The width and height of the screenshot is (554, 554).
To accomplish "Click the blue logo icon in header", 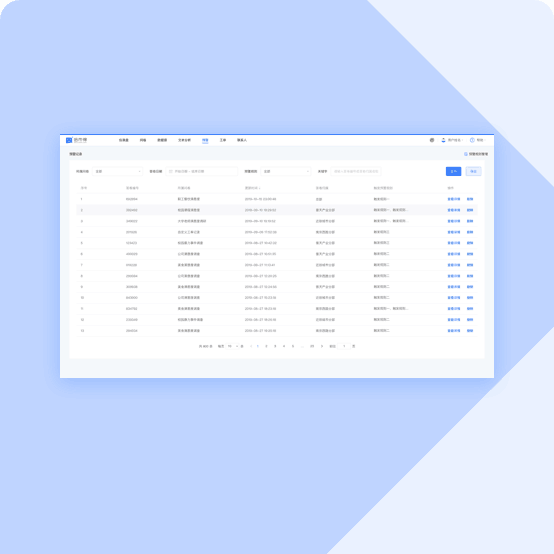I will coord(69,140).
